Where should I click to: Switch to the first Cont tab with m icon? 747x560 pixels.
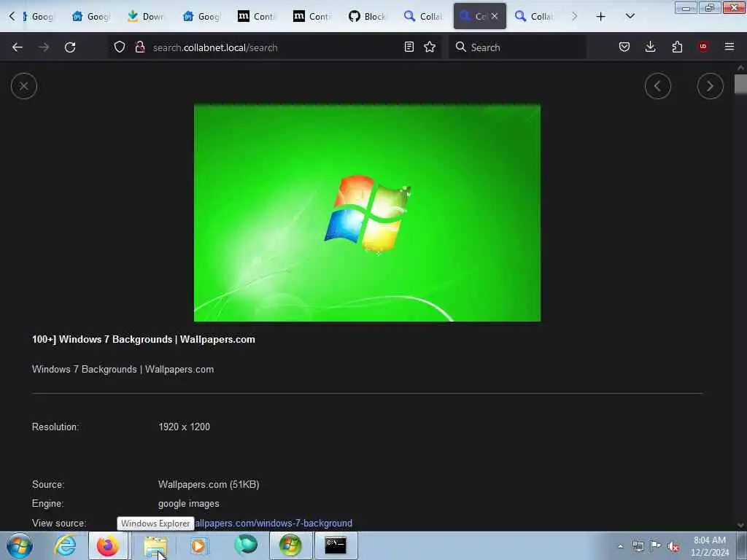pos(256,17)
